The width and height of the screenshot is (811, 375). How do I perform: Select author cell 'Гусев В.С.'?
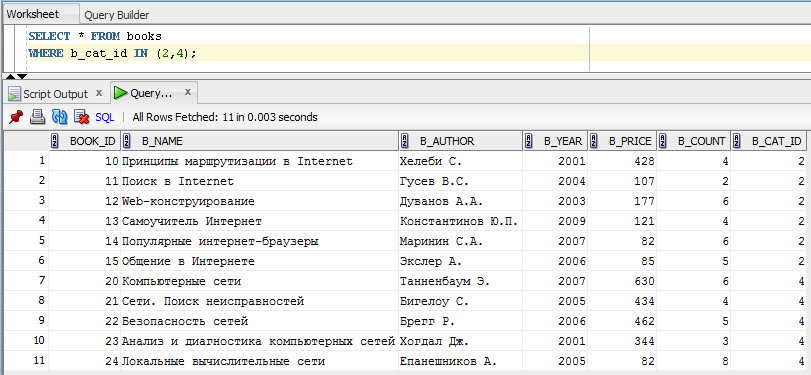pos(461,181)
